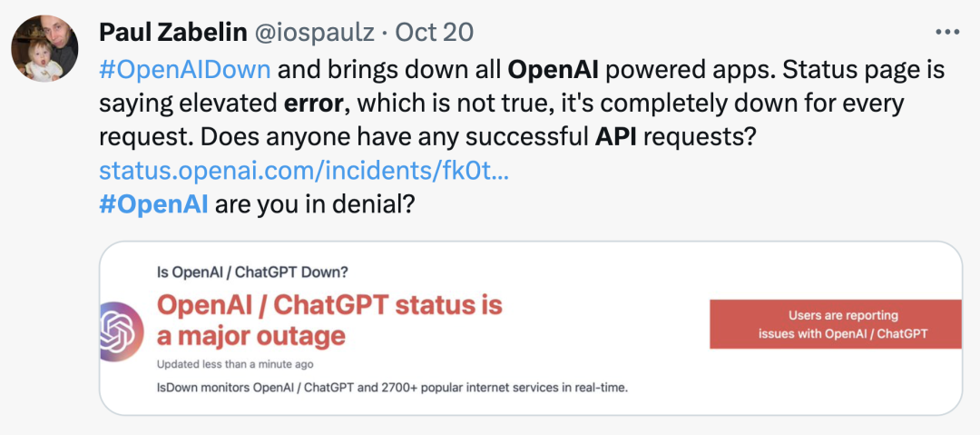Follow the status.openai.com incidents link
The image size is (980, 435).
[304, 170]
